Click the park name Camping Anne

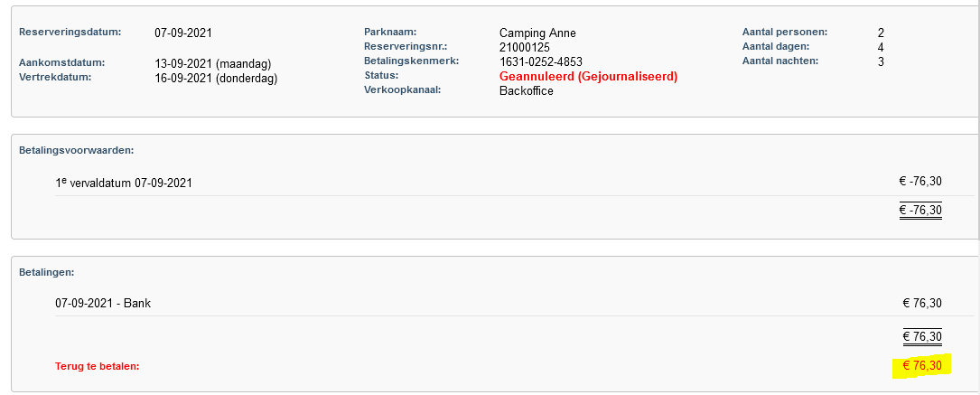click(537, 33)
